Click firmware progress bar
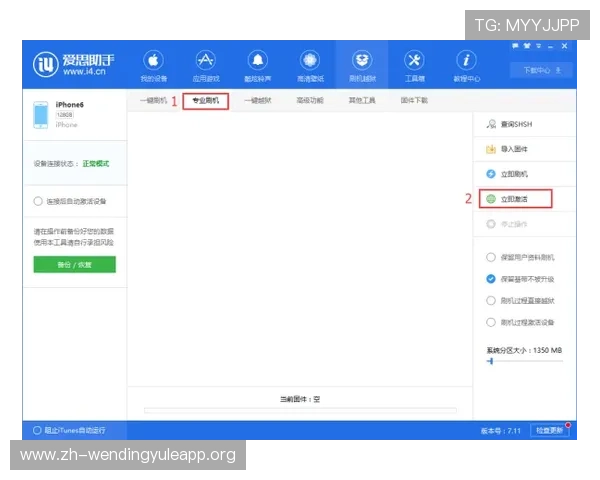The width and height of the screenshot is (600, 480). 300,410
